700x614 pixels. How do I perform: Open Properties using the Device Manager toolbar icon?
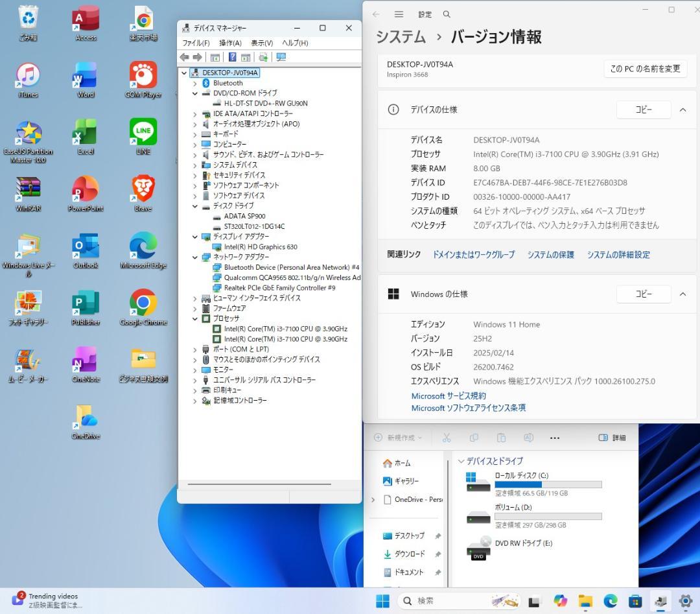pos(246,57)
